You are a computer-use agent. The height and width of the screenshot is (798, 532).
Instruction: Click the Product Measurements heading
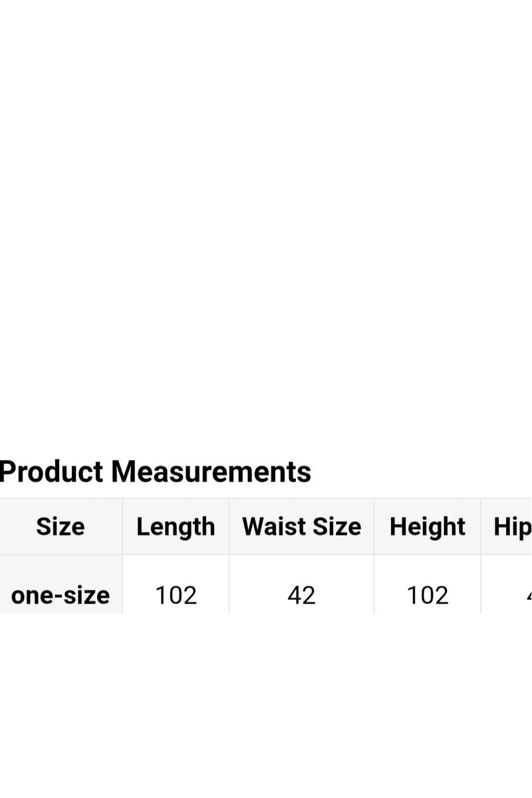coord(155,471)
